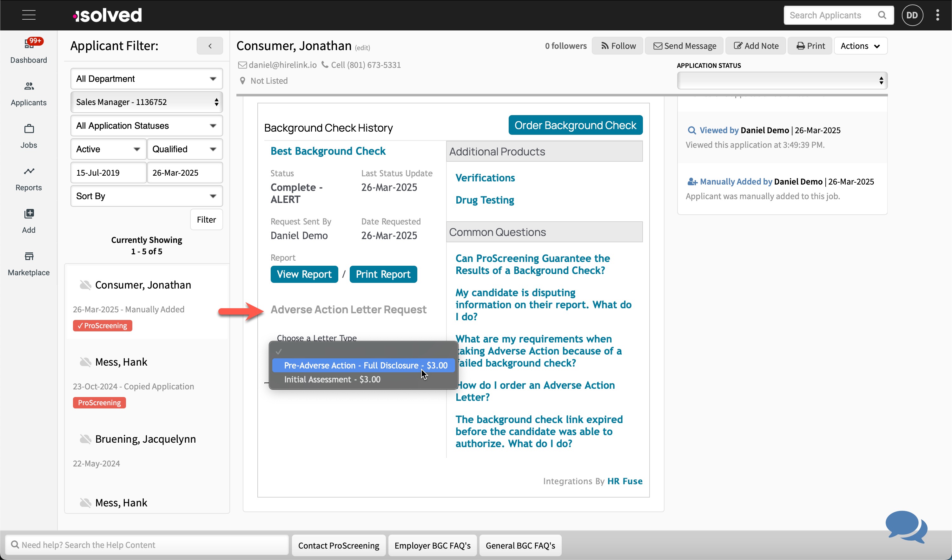This screenshot has height=560, width=952.
Task: Open the DD user avatar
Action: click(x=912, y=15)
